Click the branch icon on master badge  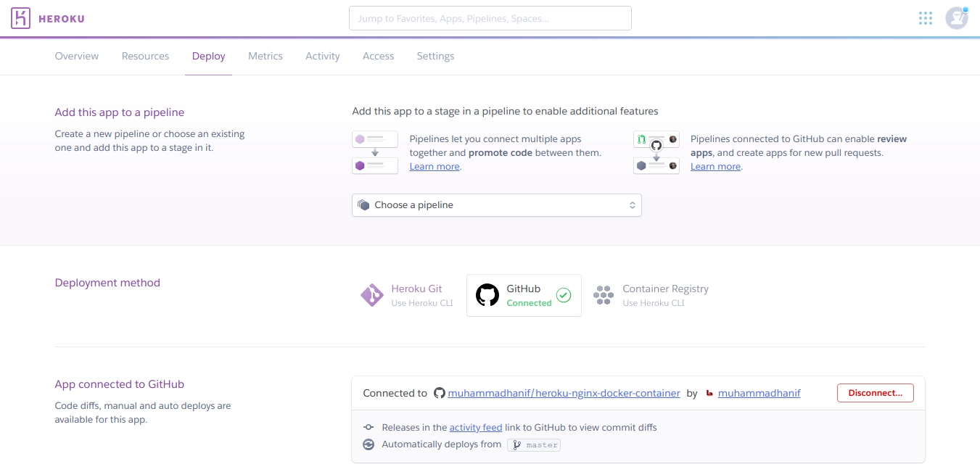[x=517, y=445]
